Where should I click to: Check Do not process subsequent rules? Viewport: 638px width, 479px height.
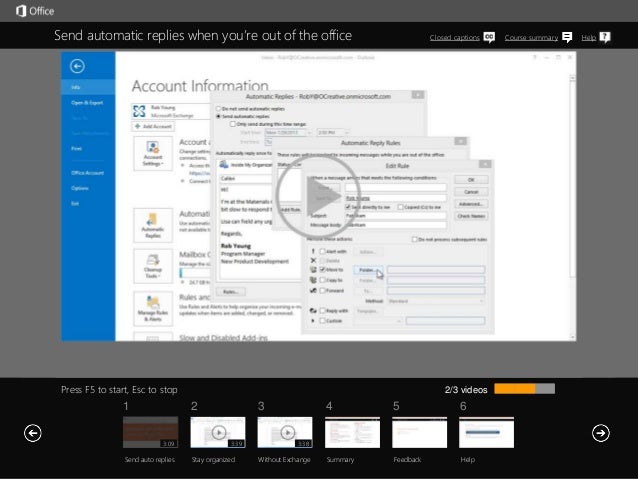point(415,239)
